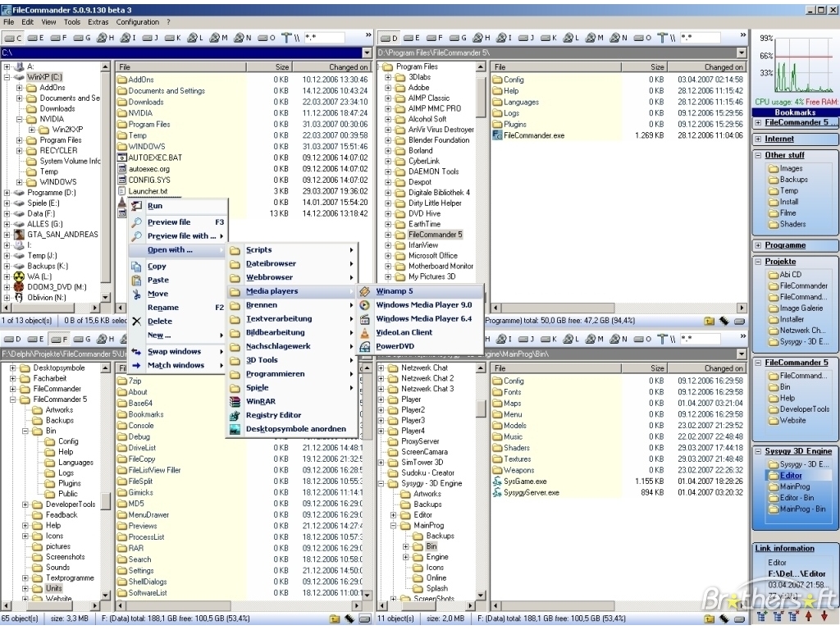Collapse the Other stuff bookmark group
Screen dimensions: 840x630
point(758,155)
